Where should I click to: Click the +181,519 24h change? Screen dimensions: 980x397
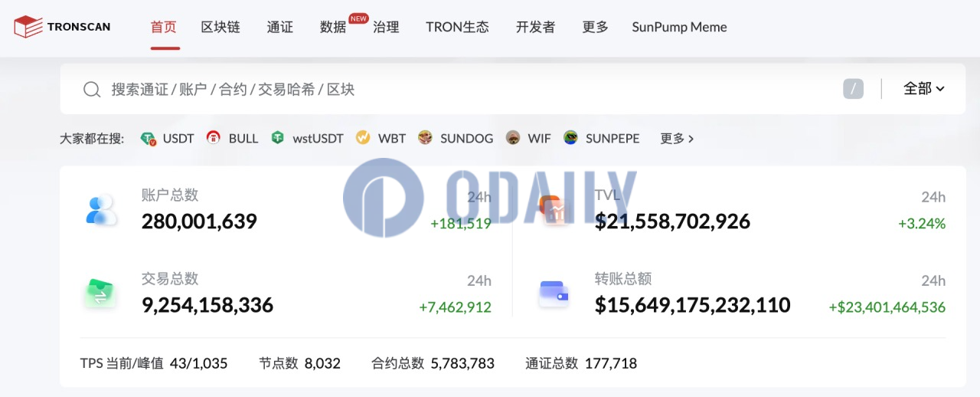461,224
